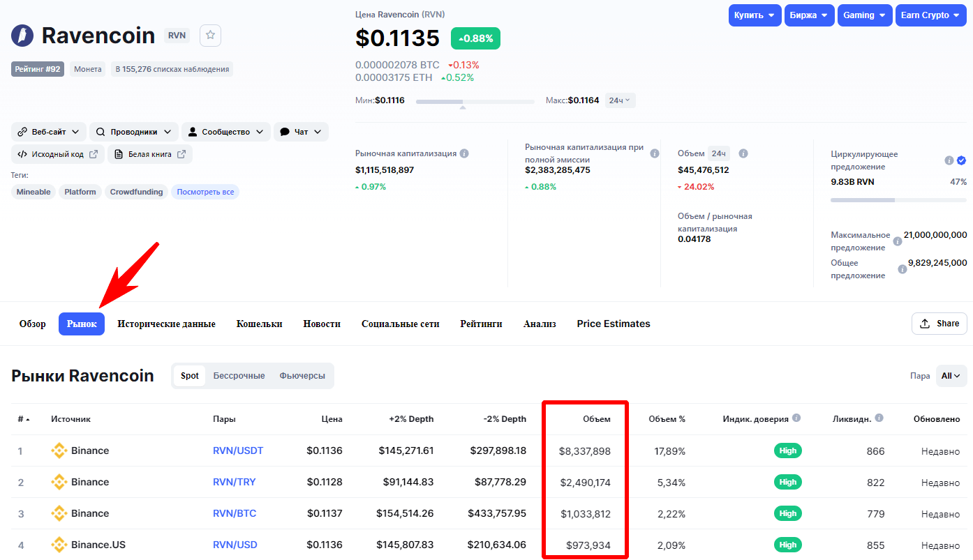Switch market type to Фьючерсы

(302, 376)
